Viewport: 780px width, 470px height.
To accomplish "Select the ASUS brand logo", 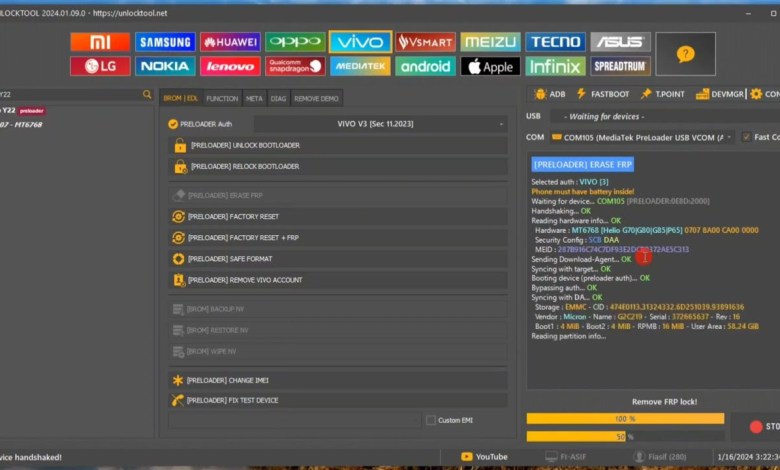I will click(x=620, y=42).
